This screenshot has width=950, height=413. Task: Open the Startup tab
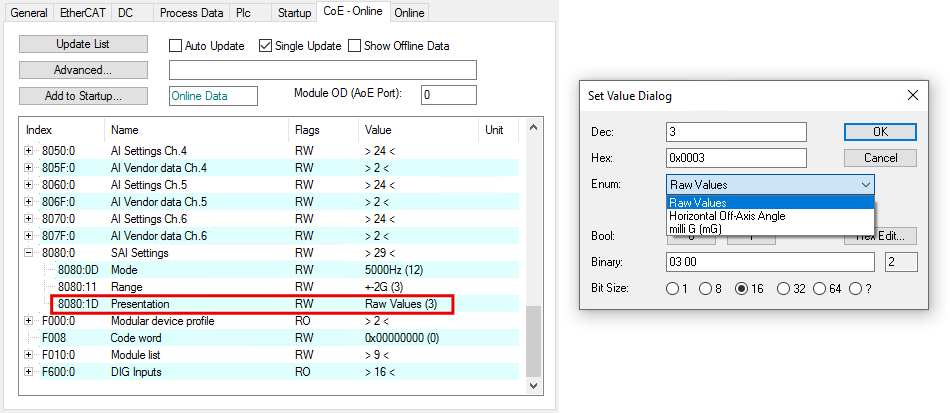click(x=294, y=13)
